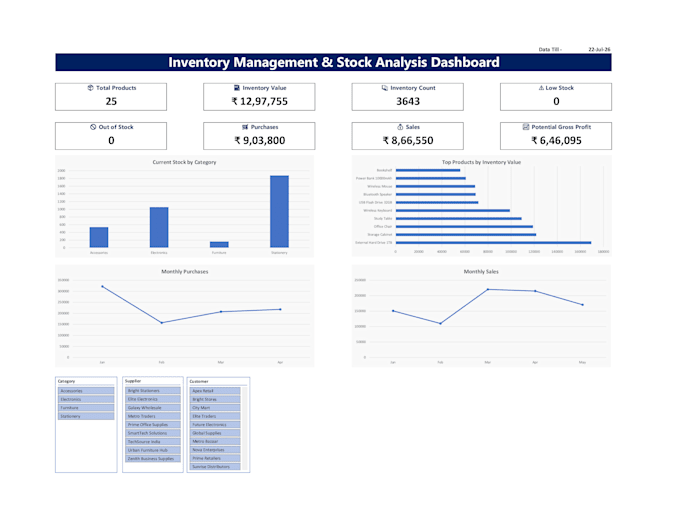This screenshot has width=680, height=525.
Task: Choose Global Supplies customer
Action: [215, 433]
